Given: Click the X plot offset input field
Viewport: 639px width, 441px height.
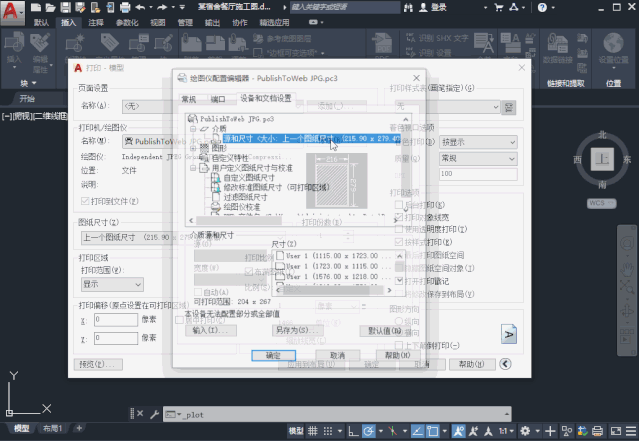Looking at the screenshot, I should (116, 320).
